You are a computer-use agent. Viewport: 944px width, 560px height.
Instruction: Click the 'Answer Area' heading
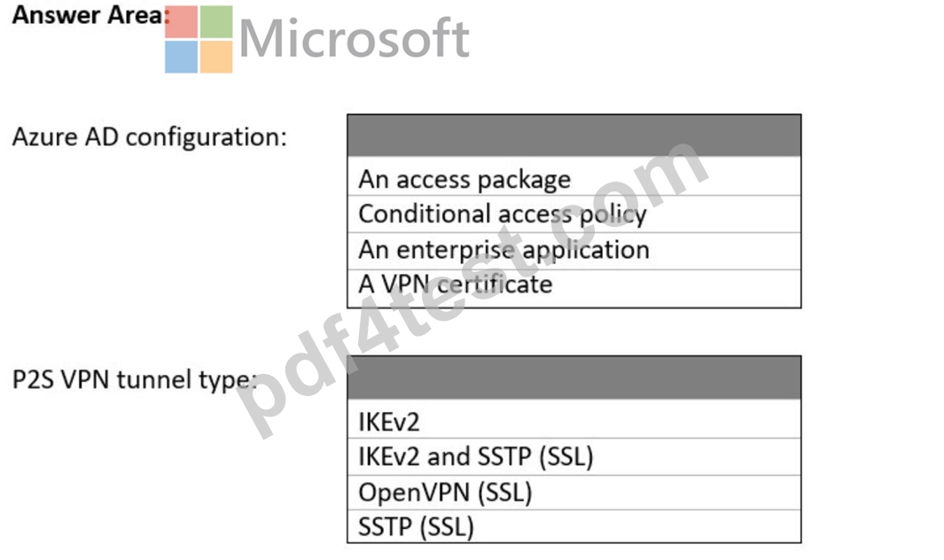pos(88,15)
